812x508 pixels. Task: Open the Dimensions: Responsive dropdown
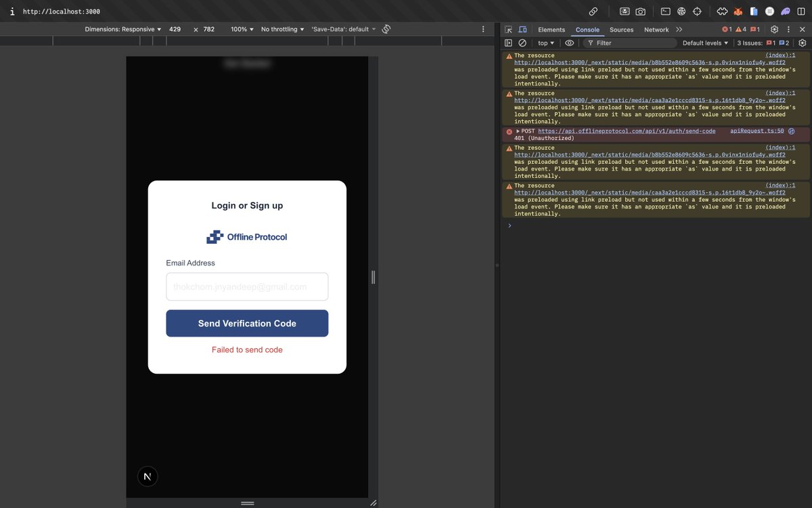[123, 29]
